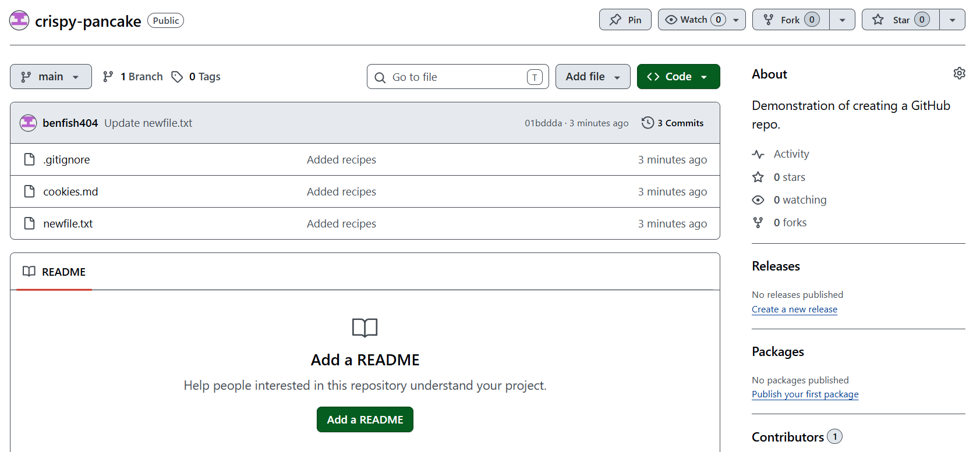Open the Activity link in About
980x452 pixels.
pos(780,154)
